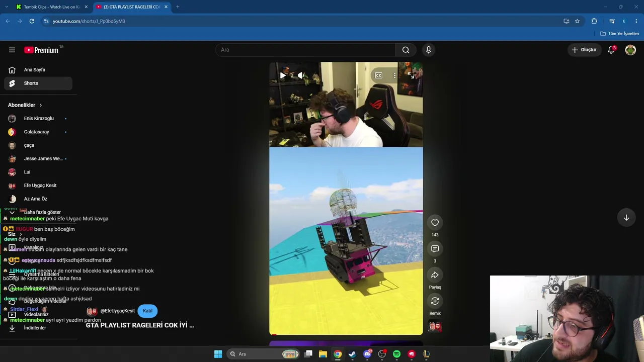Expand the Abonelikler section
The width and height of the screenshot is (644, 362).
pyautogui.click(x=25, y=105)
